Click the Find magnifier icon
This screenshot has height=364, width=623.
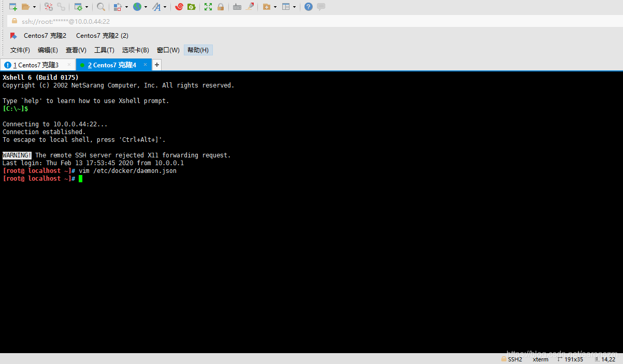tap(101, 7)
